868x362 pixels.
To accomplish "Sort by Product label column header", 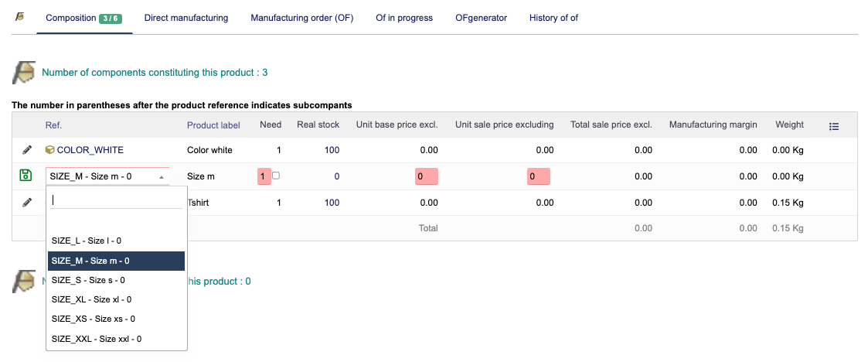I will [213, 125].
